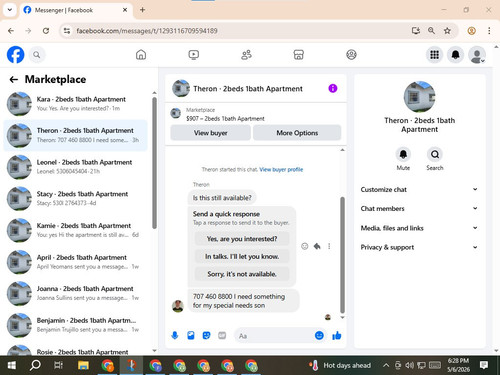
Task: Send 'Sorry, it's not available.' response
Action: [x=242, y=274]
